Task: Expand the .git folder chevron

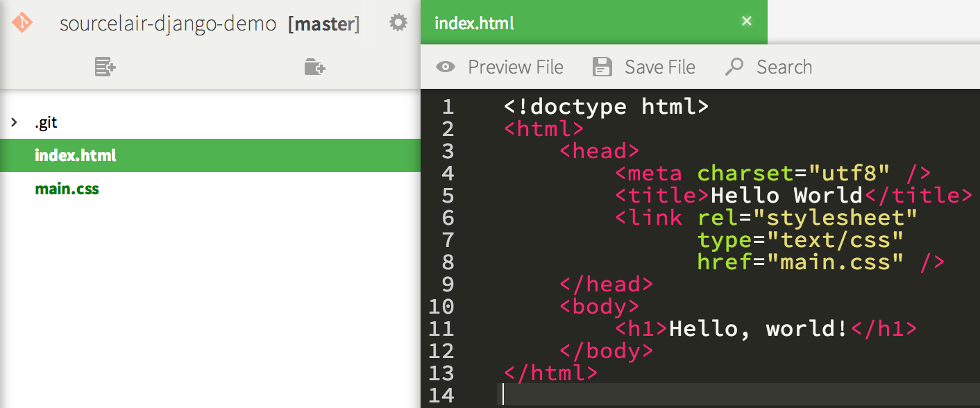Action: tap(14, 123)
